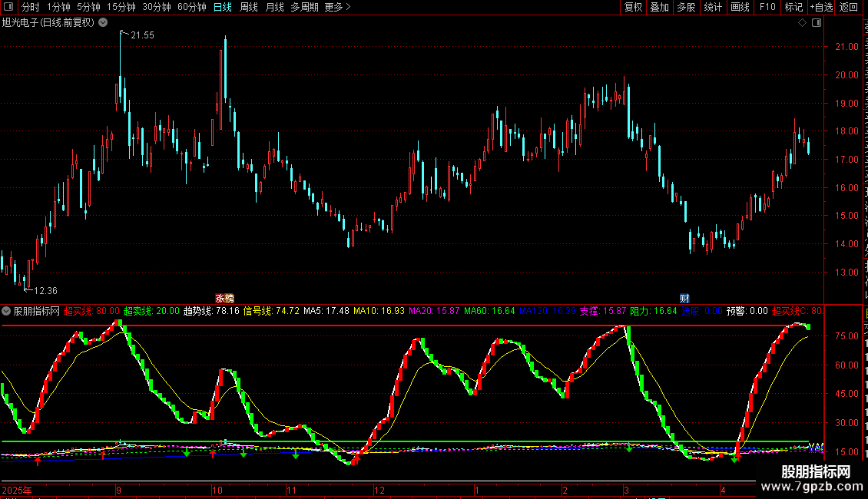The width and height of the screenshot is (868, 499).
Task: Click the diamond icon above price axis
Action: pyautogui.click(x=802, y=23)
